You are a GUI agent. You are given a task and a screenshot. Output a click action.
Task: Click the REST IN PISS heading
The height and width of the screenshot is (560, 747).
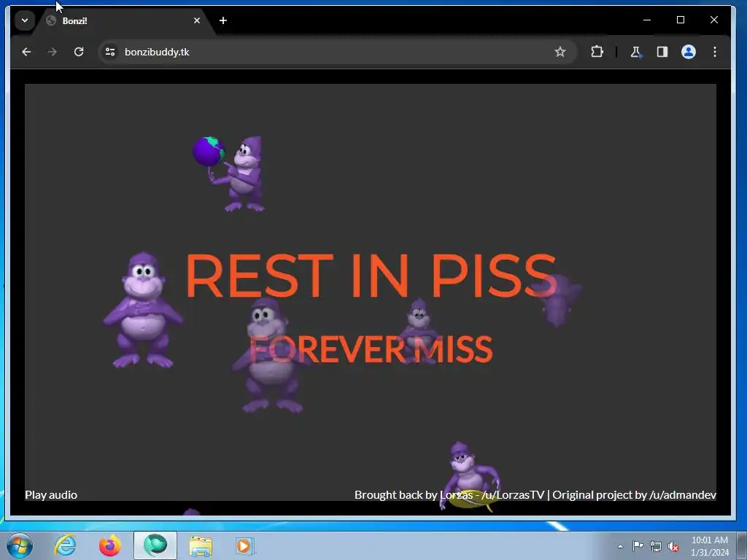pyautogui.click(x=371, y=276)
